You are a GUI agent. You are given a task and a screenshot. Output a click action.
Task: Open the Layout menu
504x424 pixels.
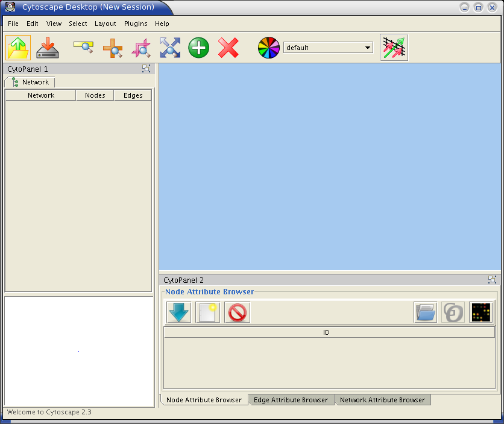click(105, 24)
